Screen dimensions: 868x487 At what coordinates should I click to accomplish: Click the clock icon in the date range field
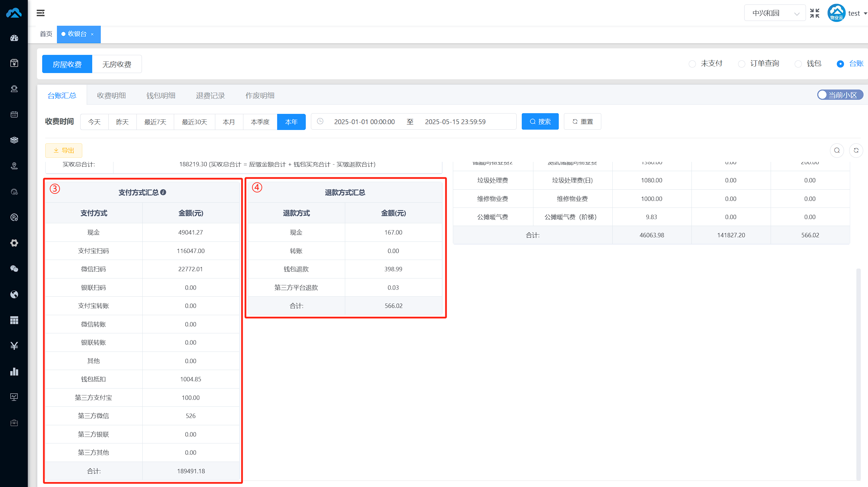tap(320, 121)
